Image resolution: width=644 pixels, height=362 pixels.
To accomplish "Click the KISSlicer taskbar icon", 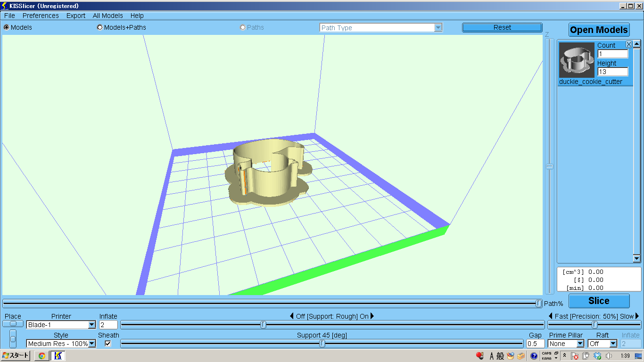I will coord(58,356).
